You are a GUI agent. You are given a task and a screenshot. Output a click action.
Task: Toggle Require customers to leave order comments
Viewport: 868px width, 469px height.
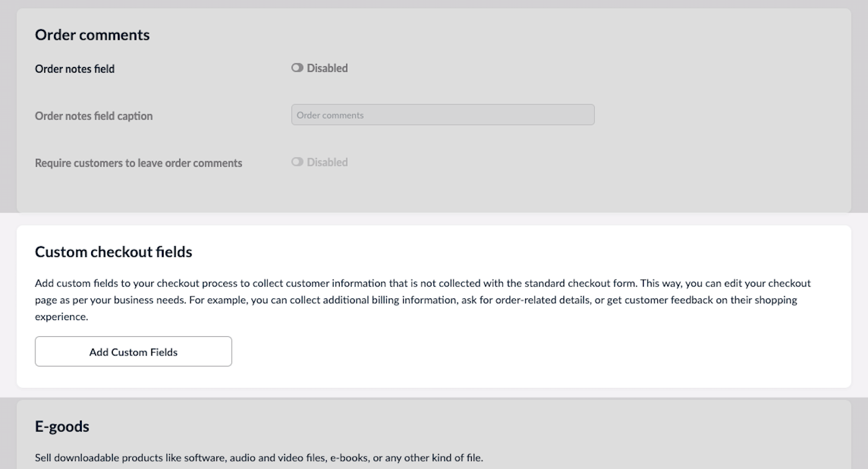(298, 162)
